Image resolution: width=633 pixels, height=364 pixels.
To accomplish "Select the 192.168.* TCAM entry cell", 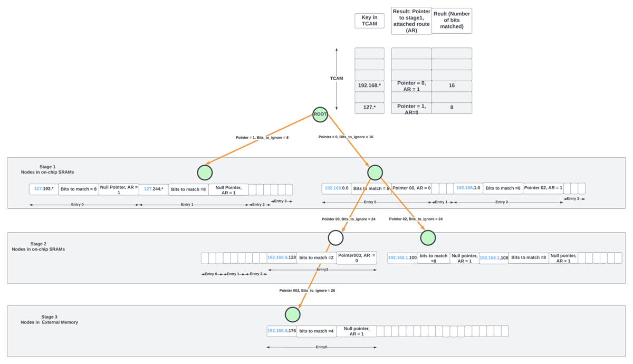I will tap(369, 85).
